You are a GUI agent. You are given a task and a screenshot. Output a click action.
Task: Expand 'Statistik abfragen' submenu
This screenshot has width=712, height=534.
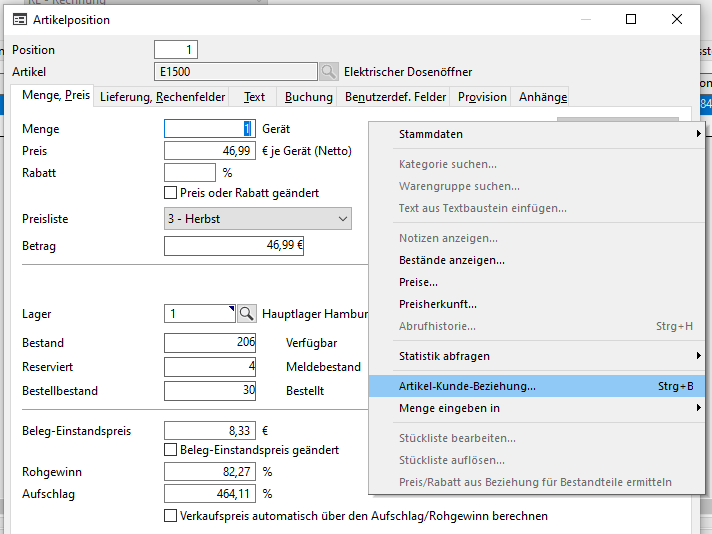click(548, 356)
